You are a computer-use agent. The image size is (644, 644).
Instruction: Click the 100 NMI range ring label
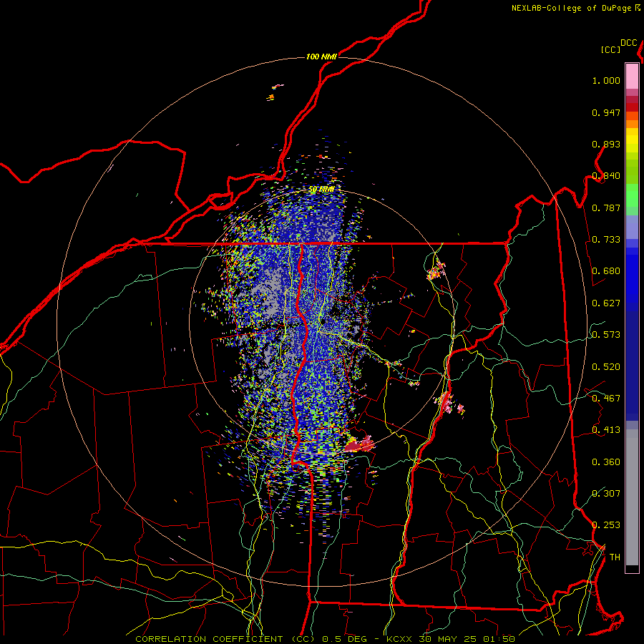point(321,57)
